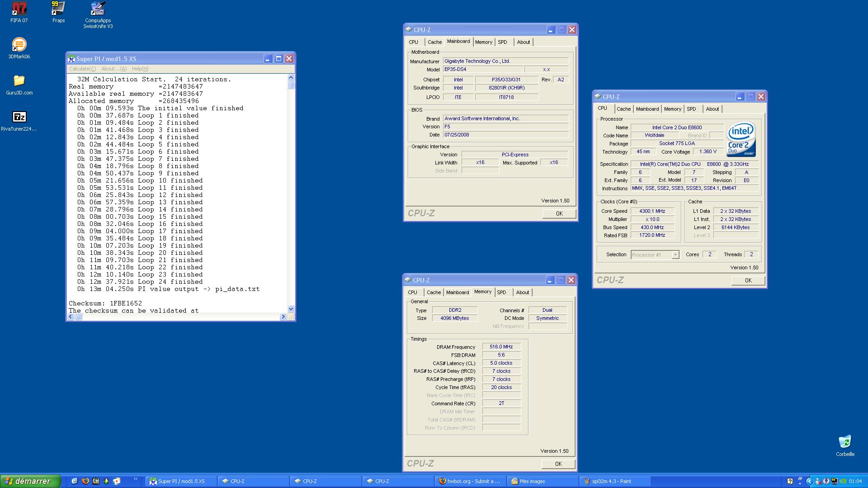Image resolution: width=868 pixels, height=488 pixels.
Task: Click the NVIDIA tray icon
Action: [x=843, y=481]
